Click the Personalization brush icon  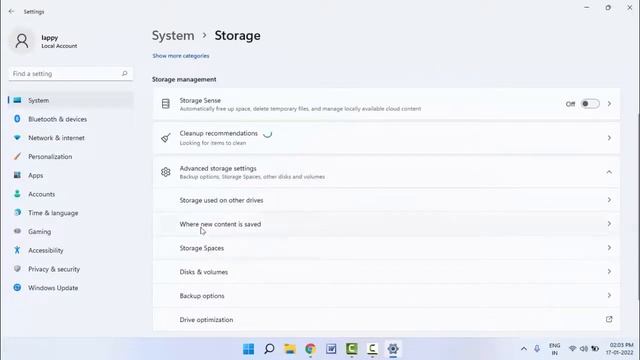(x=17, y=156)
